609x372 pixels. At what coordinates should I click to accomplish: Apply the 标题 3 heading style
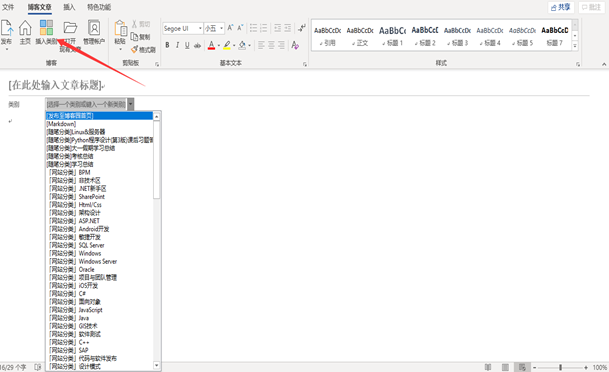(458, 36)
